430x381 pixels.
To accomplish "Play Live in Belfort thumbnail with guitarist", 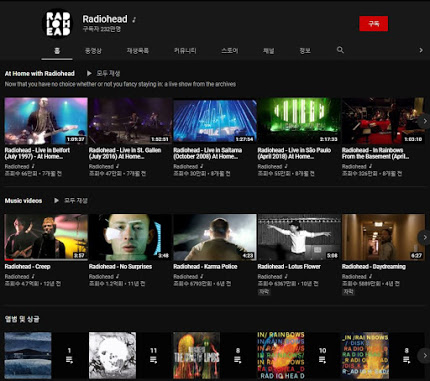I will [x=46, y=121].
